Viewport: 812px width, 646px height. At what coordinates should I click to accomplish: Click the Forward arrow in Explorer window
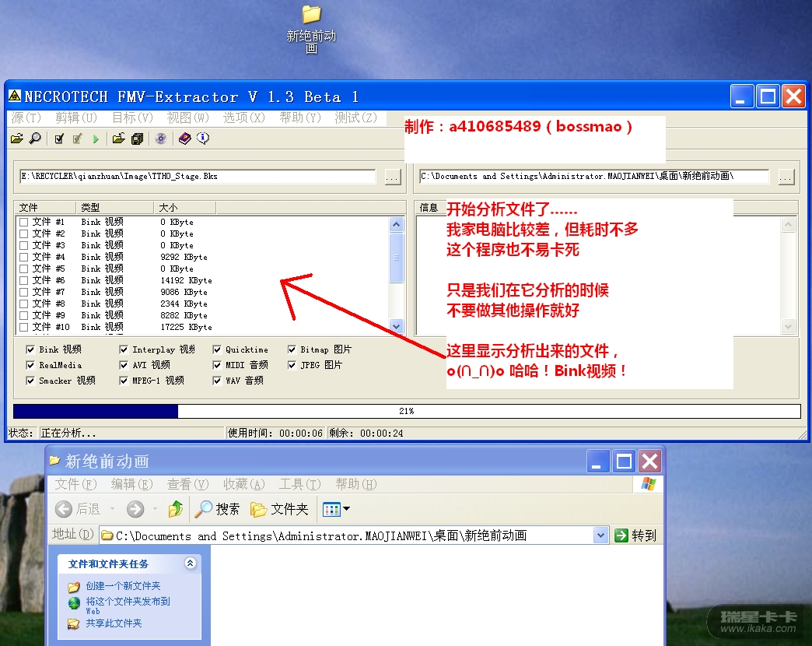(135, 509)
